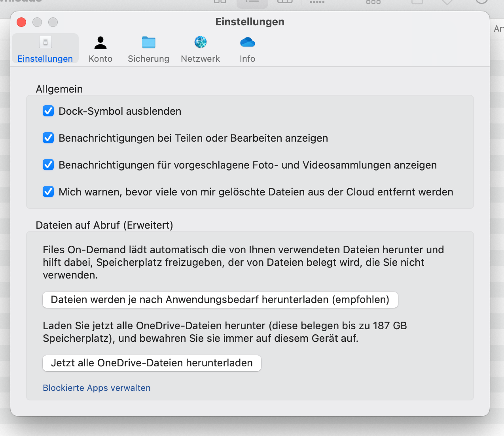Open the Einstellungen tab switch icon

click(x=45, y=42)
